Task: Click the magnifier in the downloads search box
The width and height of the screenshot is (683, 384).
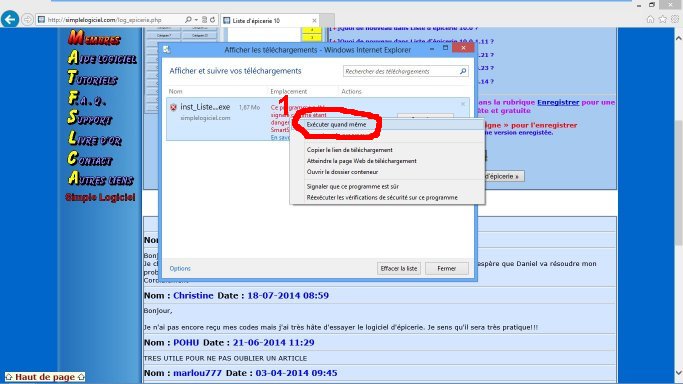Action: click(463, 71)
